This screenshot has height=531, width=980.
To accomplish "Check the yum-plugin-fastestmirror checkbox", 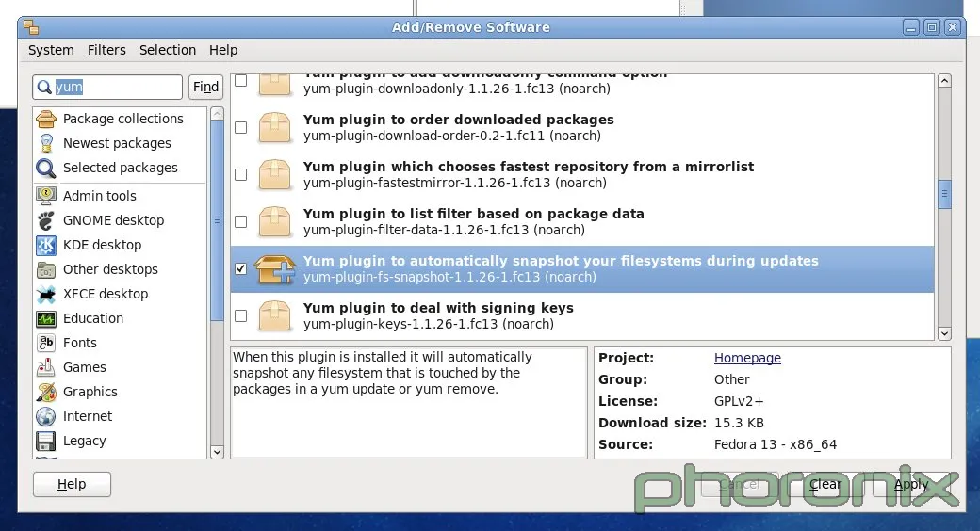I will [240, 174].
